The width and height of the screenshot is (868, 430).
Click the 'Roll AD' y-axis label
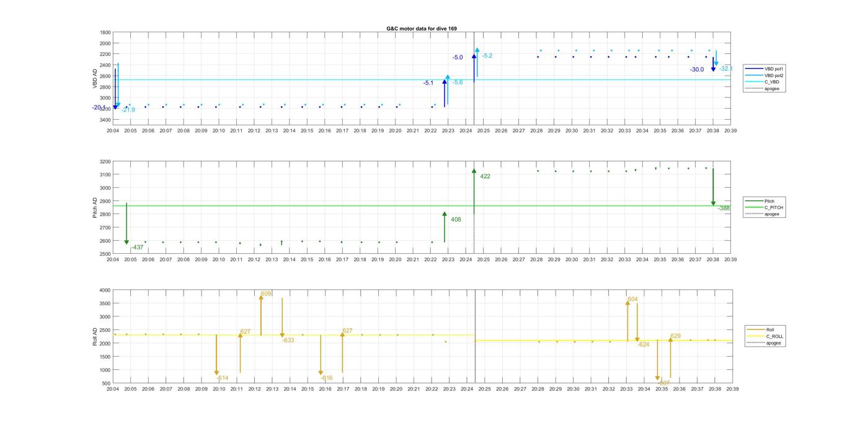95,336
